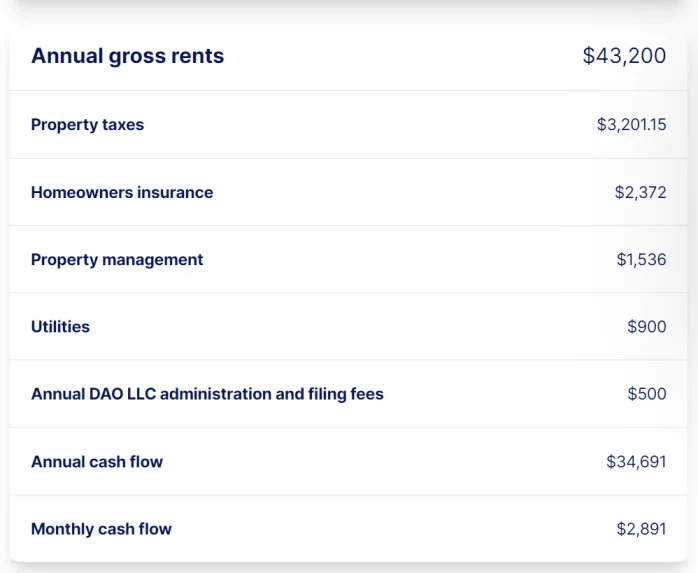698x573 pixels.
Task: Select the $900 utilities value
Action: tap(647, 327)
